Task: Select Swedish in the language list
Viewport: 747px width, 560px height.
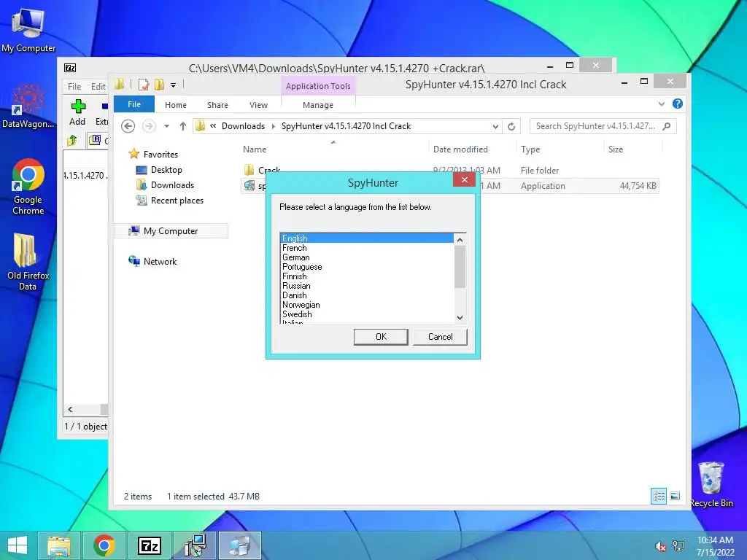Action: click(367, 314)
